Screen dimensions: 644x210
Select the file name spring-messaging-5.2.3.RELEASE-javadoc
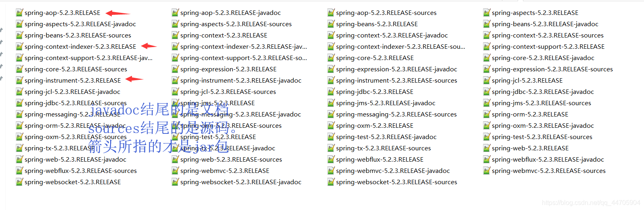point(240,114)
